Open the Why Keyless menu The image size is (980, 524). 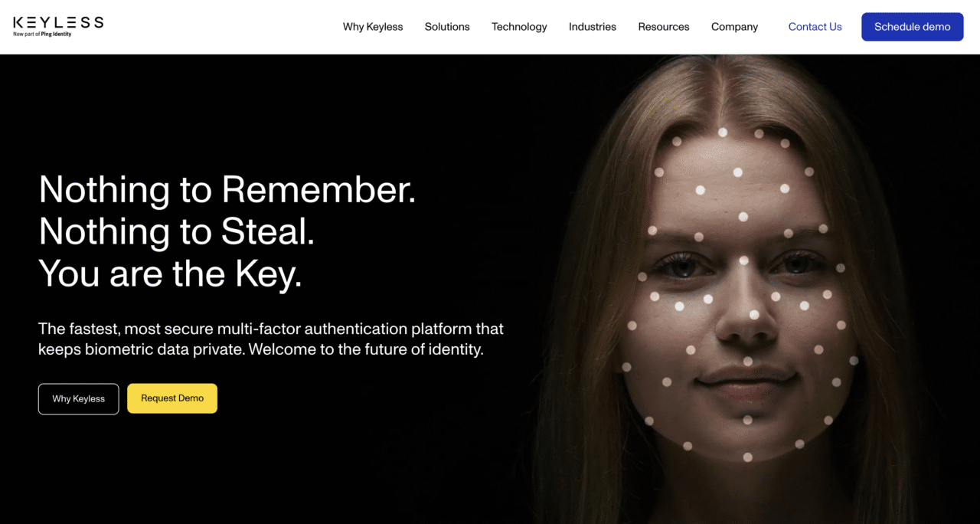pyautogui.click(x=373, y=27)
